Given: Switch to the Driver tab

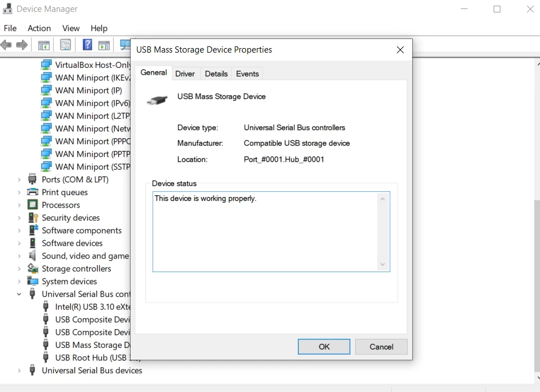Looking at the screenshot, I should point(185,74).
